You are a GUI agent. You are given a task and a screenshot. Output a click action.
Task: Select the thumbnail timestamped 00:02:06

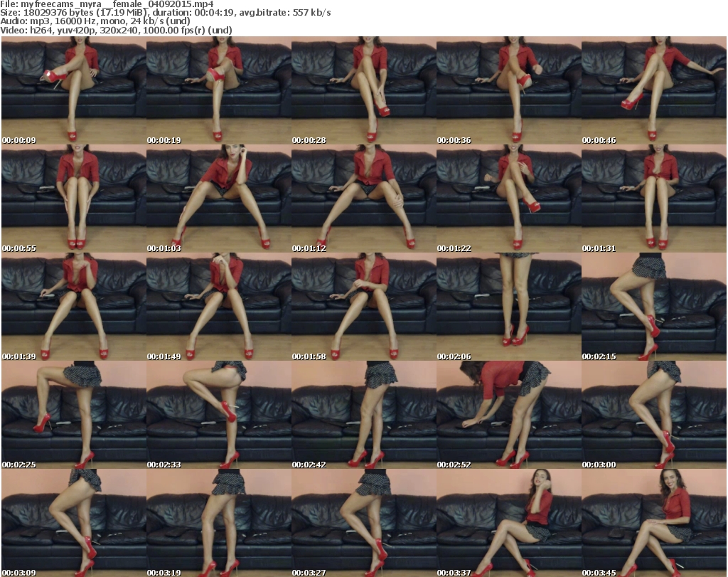coord(509,307)
